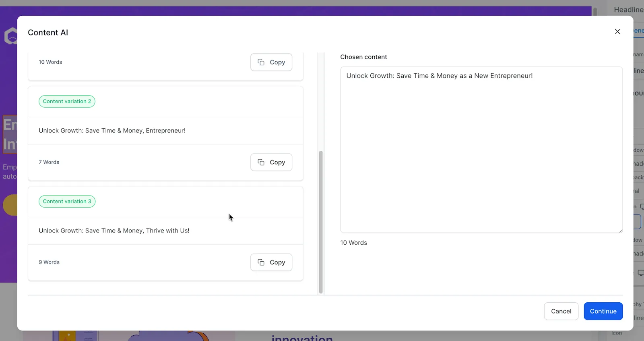The width and height of the screenshot is (644, 341).
Task: Copy the 9 Words variation text
Action: click(271, 262)
